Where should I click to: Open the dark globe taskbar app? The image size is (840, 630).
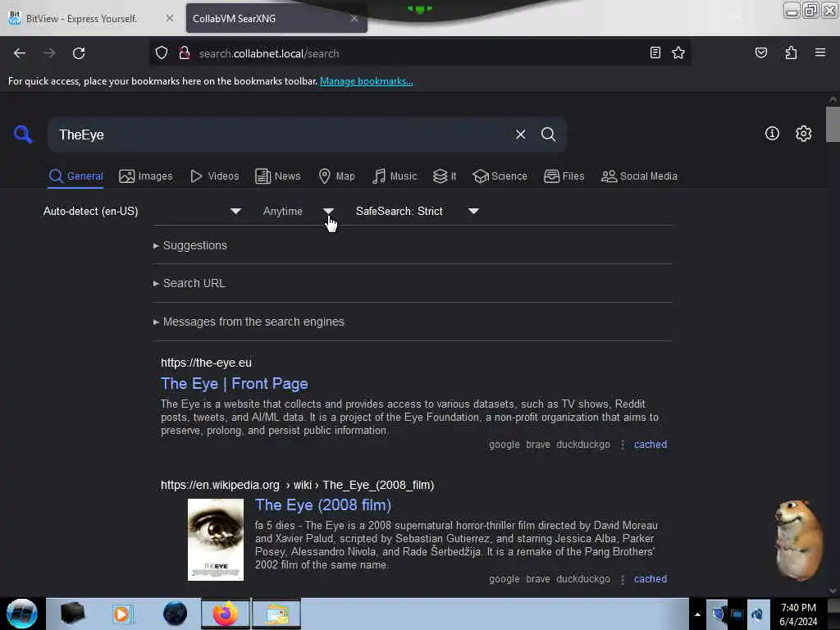click(x=175, y=614)
